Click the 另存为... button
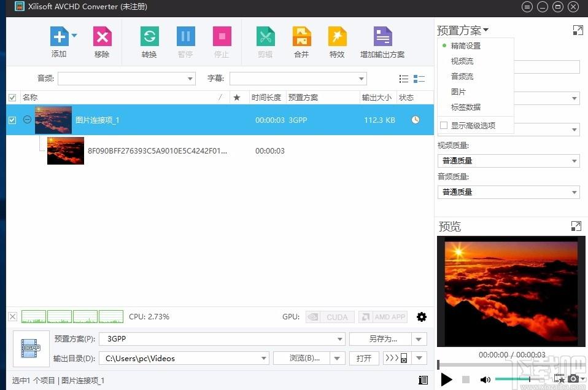Viewport: 588px width, 390px height. [x=381, y=339]
